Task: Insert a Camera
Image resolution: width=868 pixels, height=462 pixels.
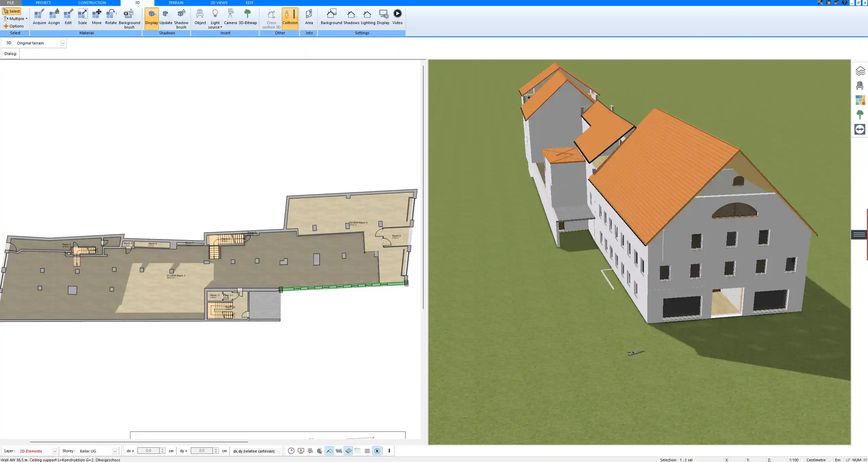Action: [230, 17]
